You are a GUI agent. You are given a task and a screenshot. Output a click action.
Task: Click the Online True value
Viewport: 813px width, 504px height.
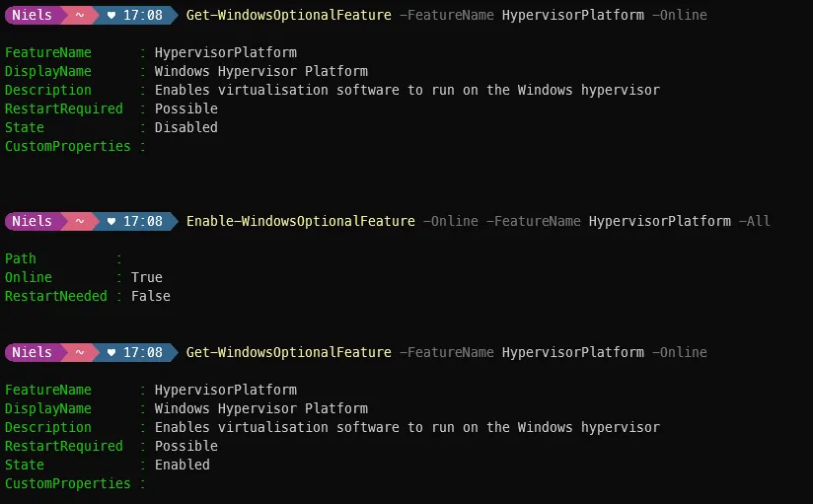(146, 277)
